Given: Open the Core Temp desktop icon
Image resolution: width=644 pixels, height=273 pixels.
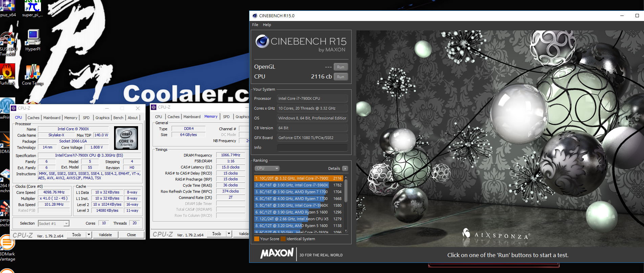Looking at the screenshot, I should point(33,74).
